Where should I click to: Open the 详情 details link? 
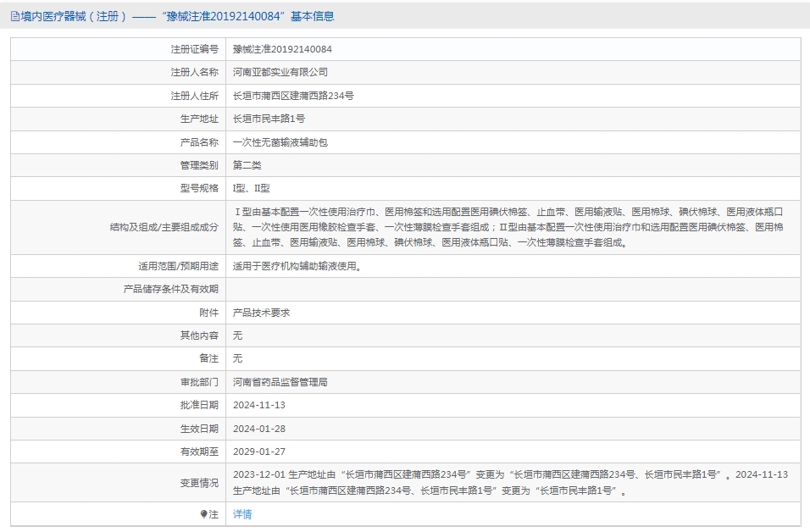[x=242, y=514]
